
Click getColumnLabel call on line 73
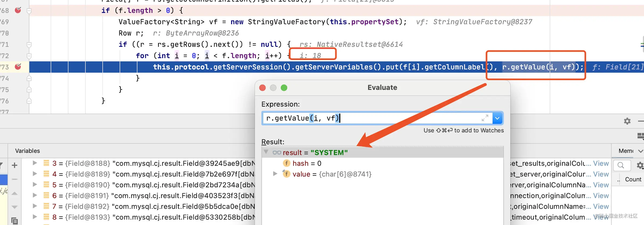[455, 67]
